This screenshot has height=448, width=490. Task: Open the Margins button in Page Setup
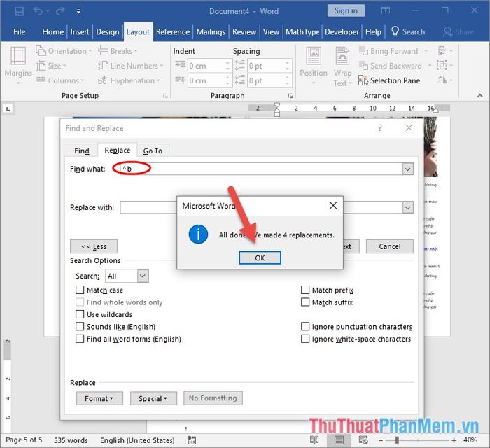[x=18, y=65]
